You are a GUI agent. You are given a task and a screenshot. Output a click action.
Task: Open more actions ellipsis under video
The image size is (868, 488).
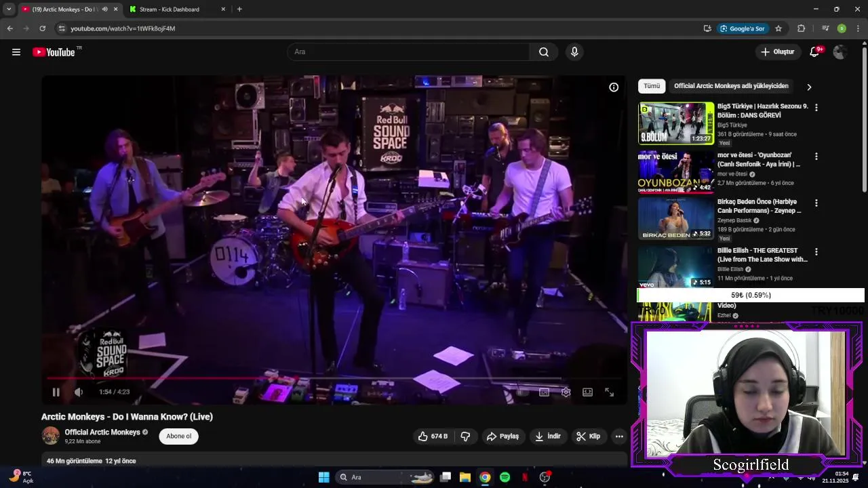tap(619, 436)
